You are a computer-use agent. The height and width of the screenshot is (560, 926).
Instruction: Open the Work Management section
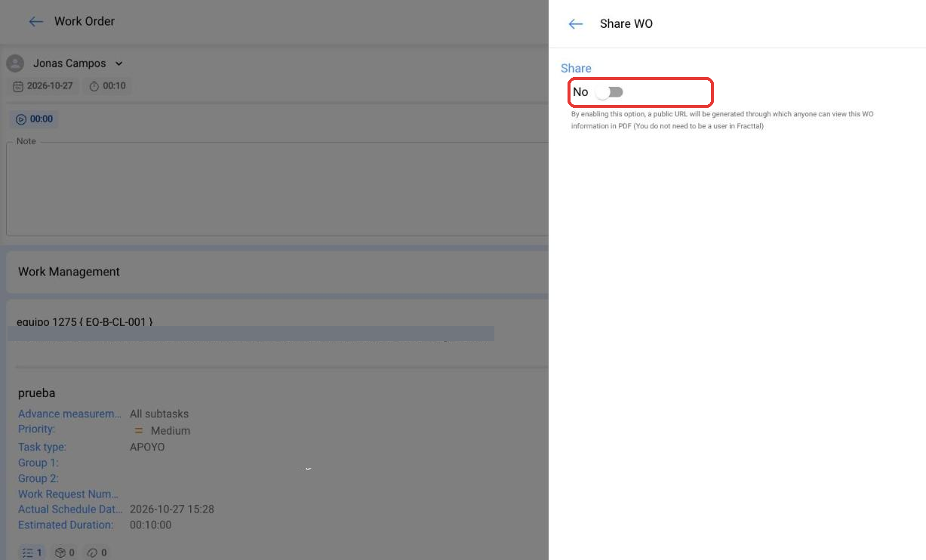[x=277, y=272]
